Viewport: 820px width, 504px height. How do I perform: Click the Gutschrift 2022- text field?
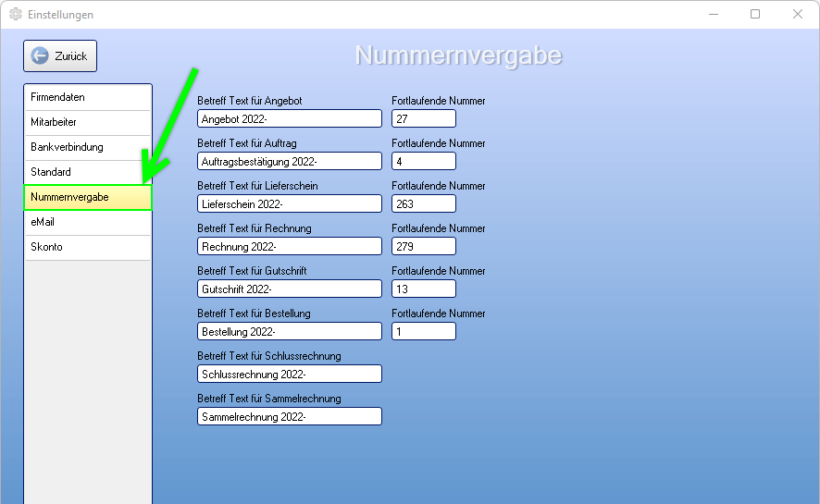[x=290, y=289]
